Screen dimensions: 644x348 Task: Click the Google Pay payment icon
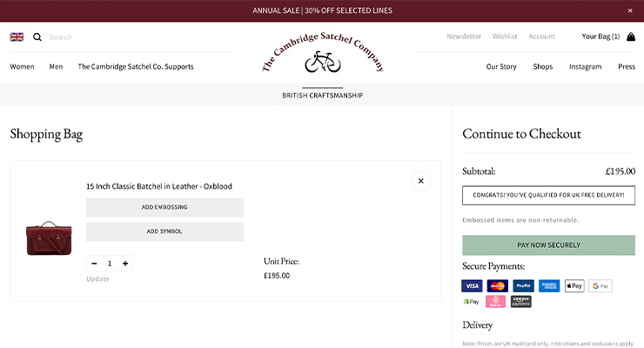[600, 285]
